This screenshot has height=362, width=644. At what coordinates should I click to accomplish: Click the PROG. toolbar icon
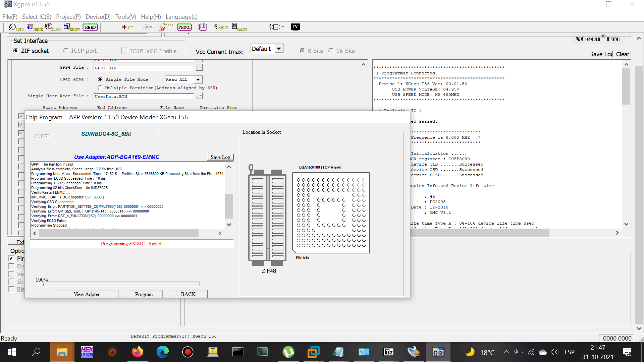point(184,27)
